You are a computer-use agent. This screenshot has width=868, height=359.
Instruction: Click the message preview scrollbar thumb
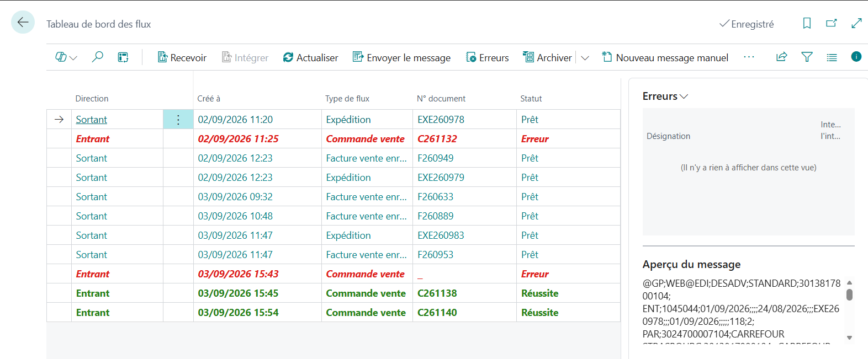(x=849, y=294)
